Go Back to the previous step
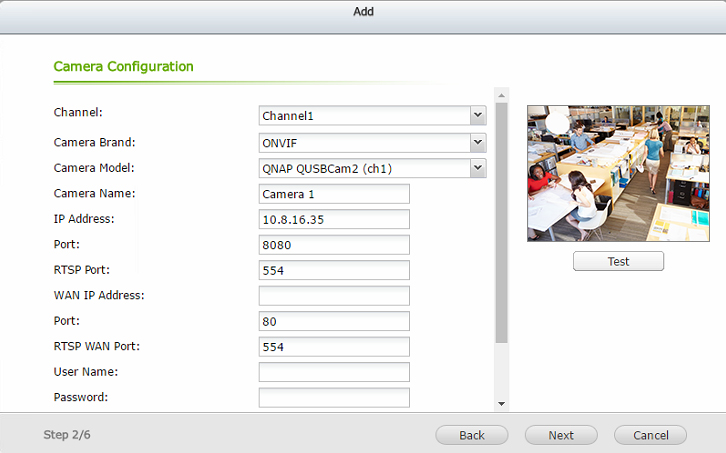The image size is (726, 453). tap(472, 435)
